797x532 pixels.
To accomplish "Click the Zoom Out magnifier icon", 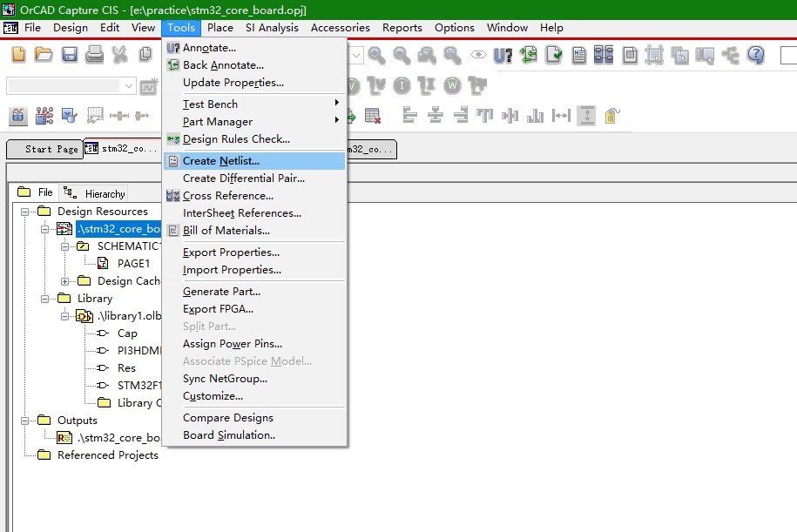I will pos(402,55).
